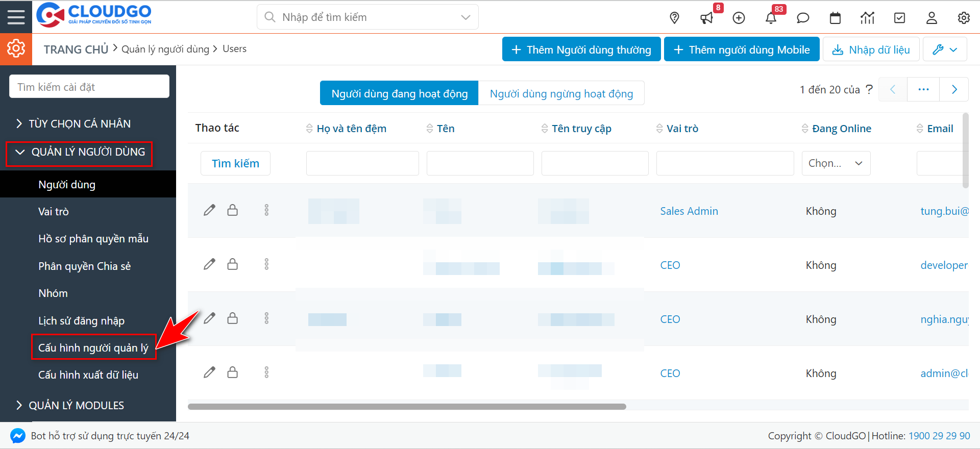Viewport: 980px width, 449px height.
Task: Open the chat bubble icon
Action: (x=803, y=18)
